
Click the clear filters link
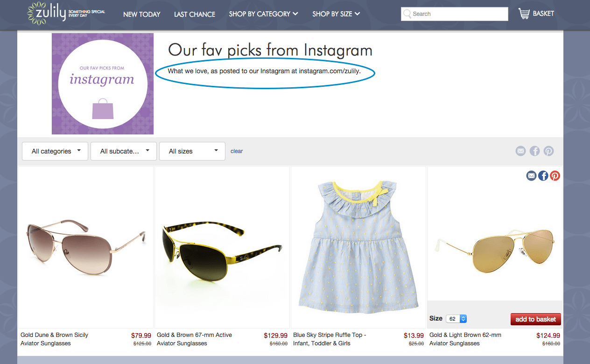(237, 151)
